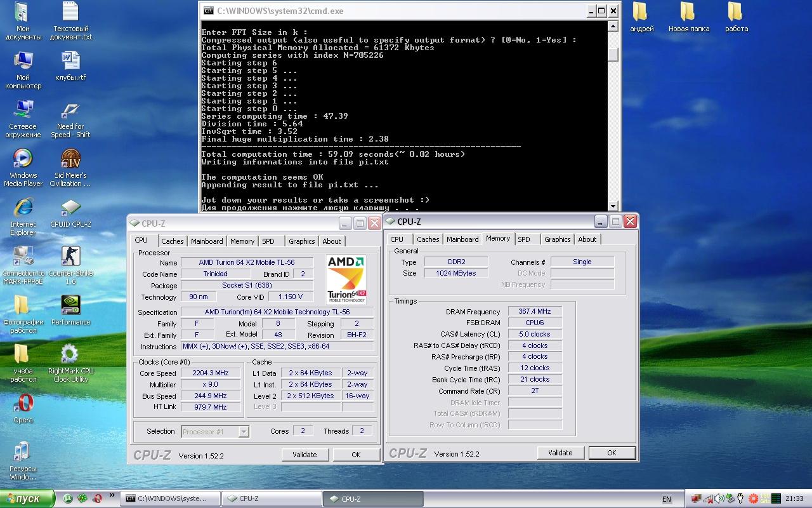This screenshot has height=508, width=812.
Task: Click Validate in CPU-Z processor window
Action: 304,455
